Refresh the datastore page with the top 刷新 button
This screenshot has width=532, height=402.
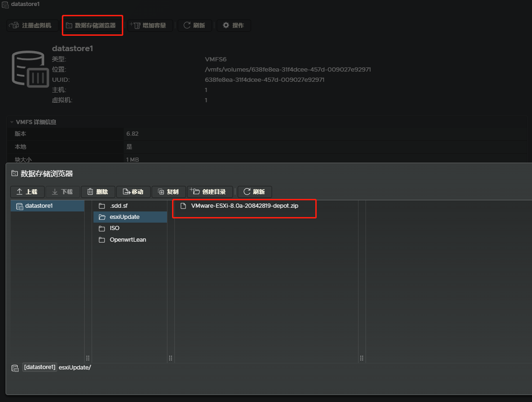coord(194,26)
